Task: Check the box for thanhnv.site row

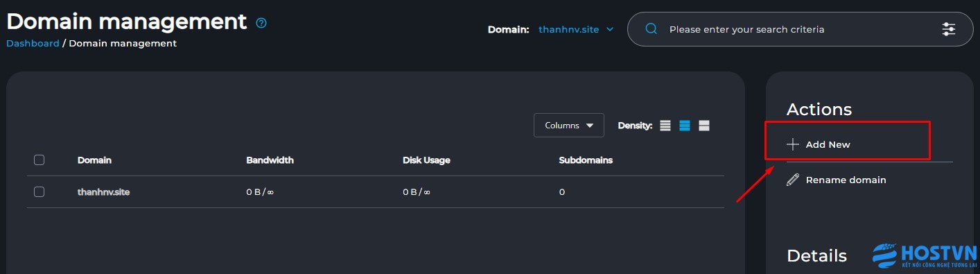Action: click(39, 192)
